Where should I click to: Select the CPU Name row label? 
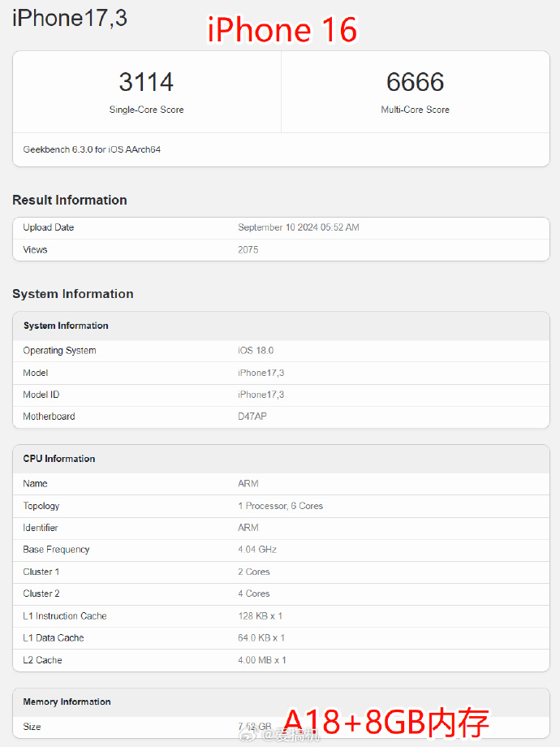35,484
